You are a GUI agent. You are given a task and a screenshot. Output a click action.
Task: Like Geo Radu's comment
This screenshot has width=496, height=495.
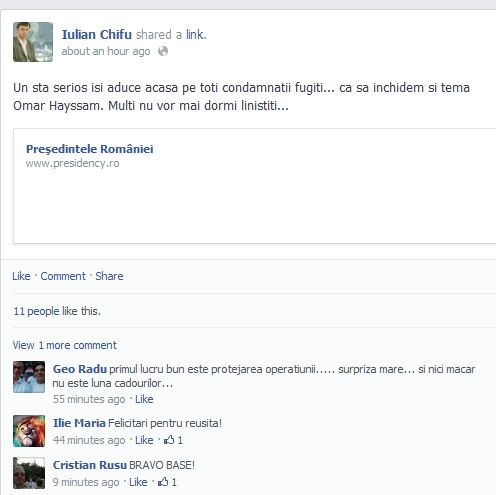(144, 399)
